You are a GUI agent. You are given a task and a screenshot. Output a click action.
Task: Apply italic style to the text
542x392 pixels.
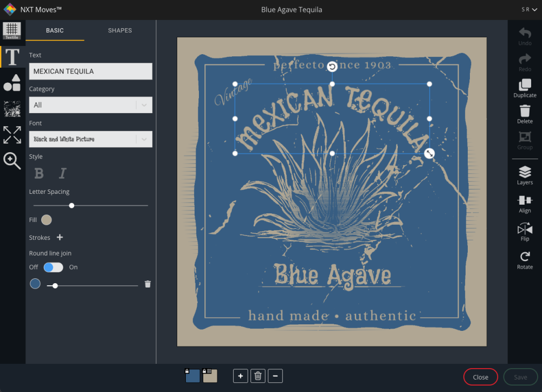[x=63, y=173]
